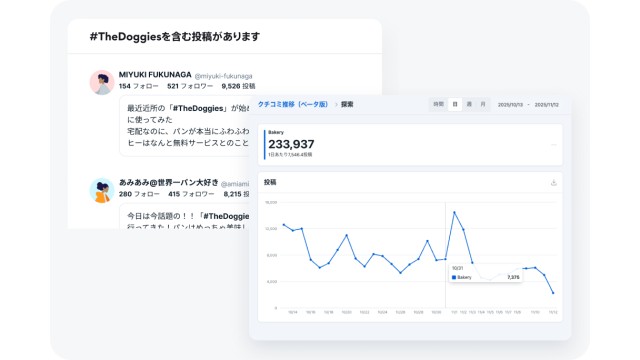The height and width of the screenshot is (360, 640).
Task: Open the MIYUKI FUKUNAGA username
Action: click(155, 75)
